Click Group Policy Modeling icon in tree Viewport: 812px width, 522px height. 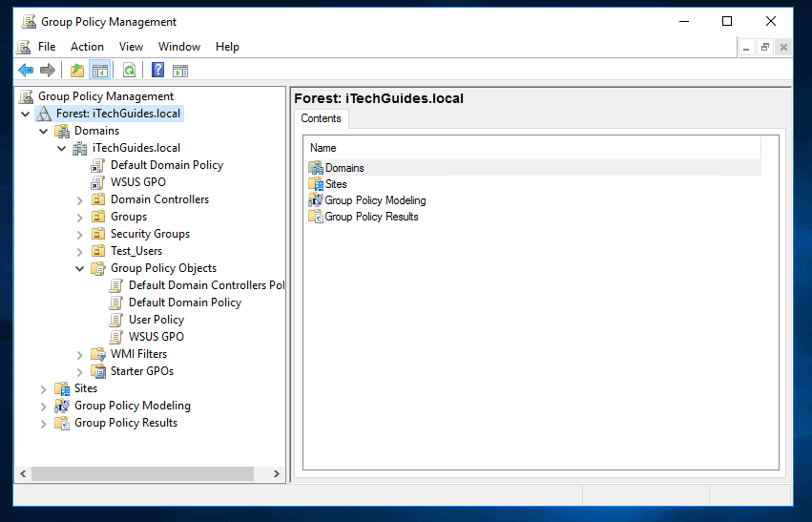point(62,406)
